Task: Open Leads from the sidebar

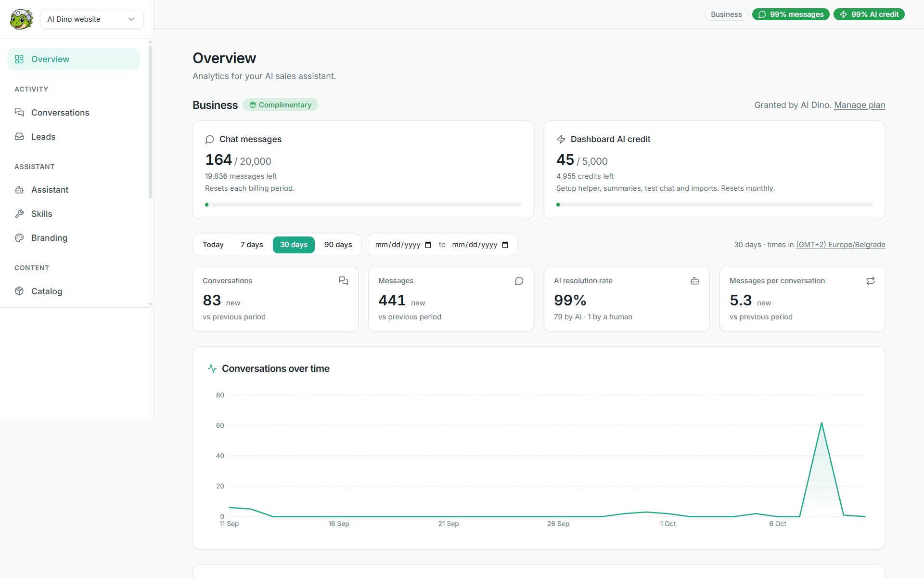Action: click(x=74, y=136)
